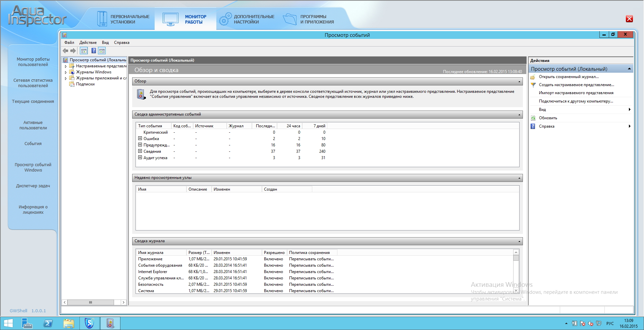Select Подписки in the tree
The width and height of the screenshot is (644, 330).
(85, 84)
